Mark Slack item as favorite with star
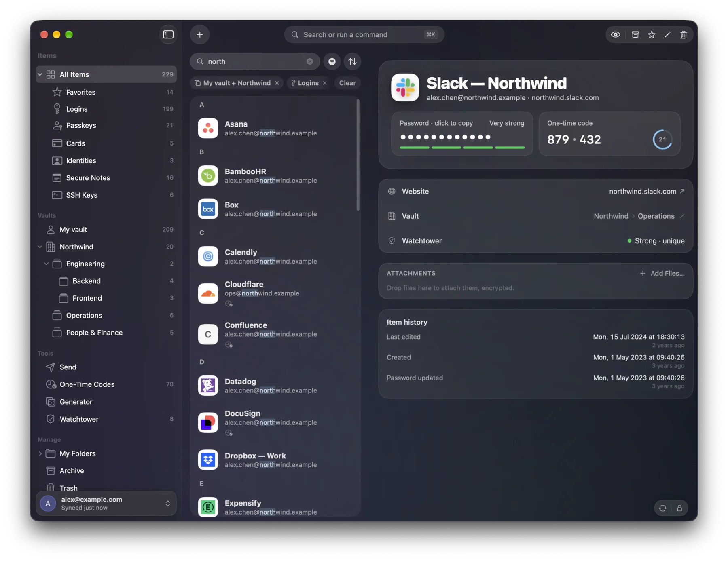This screenshot has width=728, height=561. click(x=652, y=35)
